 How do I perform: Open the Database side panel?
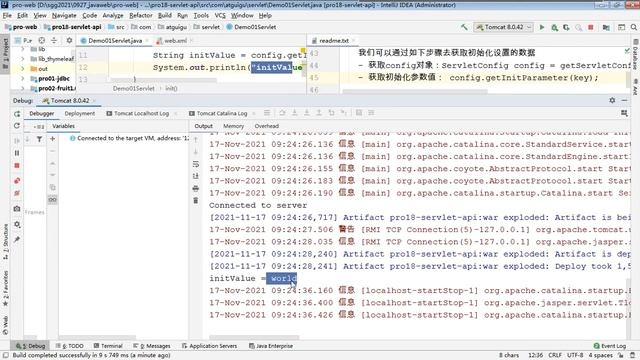636,55
